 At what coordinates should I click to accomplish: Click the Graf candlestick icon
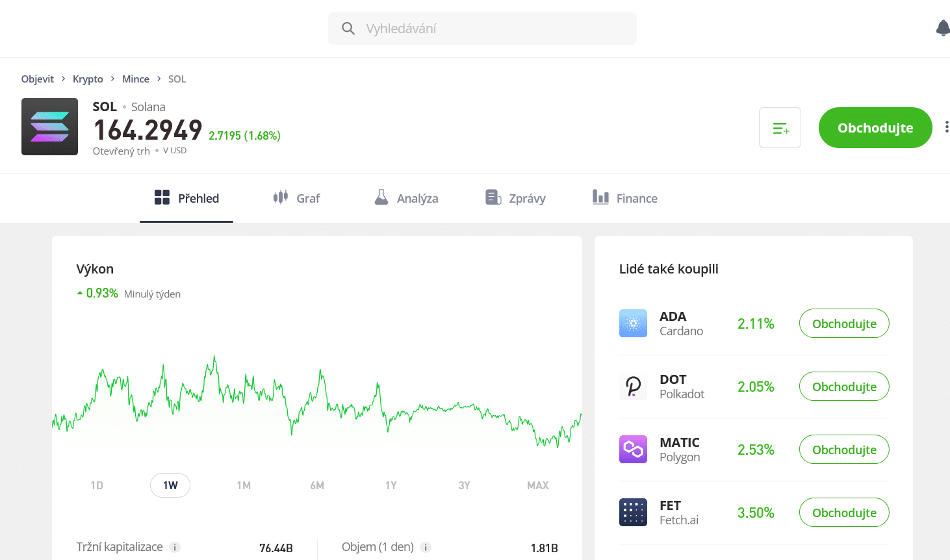281,197
